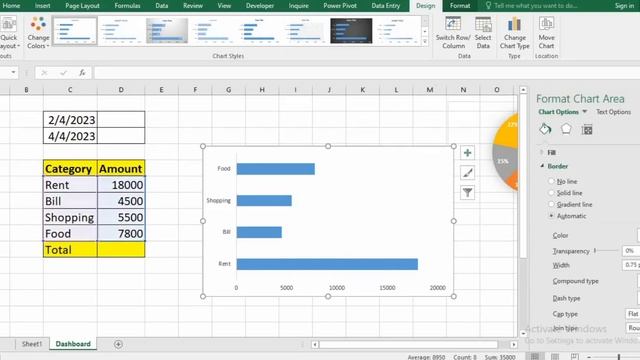The image size is (640, 360).
Task: Open Quick Layout options
Action: pos(8,33)
